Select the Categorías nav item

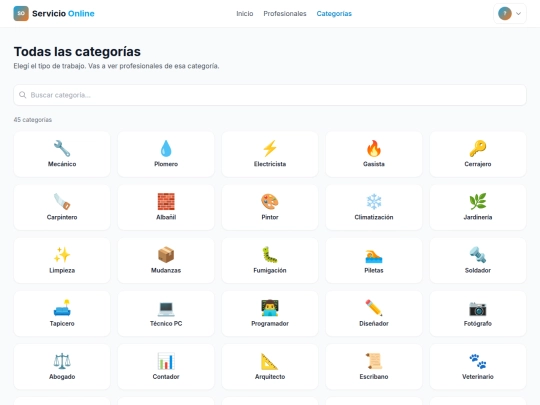(x=334, y=13)
